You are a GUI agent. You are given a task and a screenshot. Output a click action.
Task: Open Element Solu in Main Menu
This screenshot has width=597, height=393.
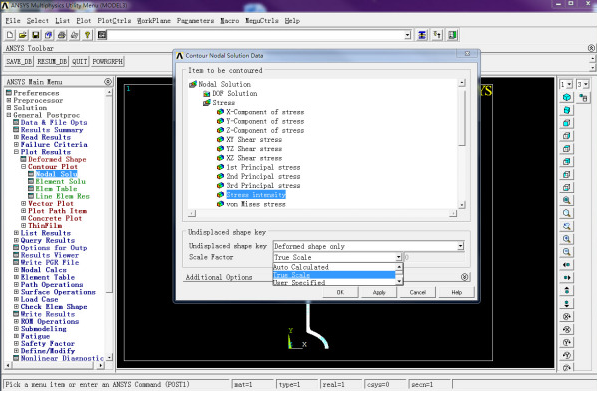coord(61,181)
